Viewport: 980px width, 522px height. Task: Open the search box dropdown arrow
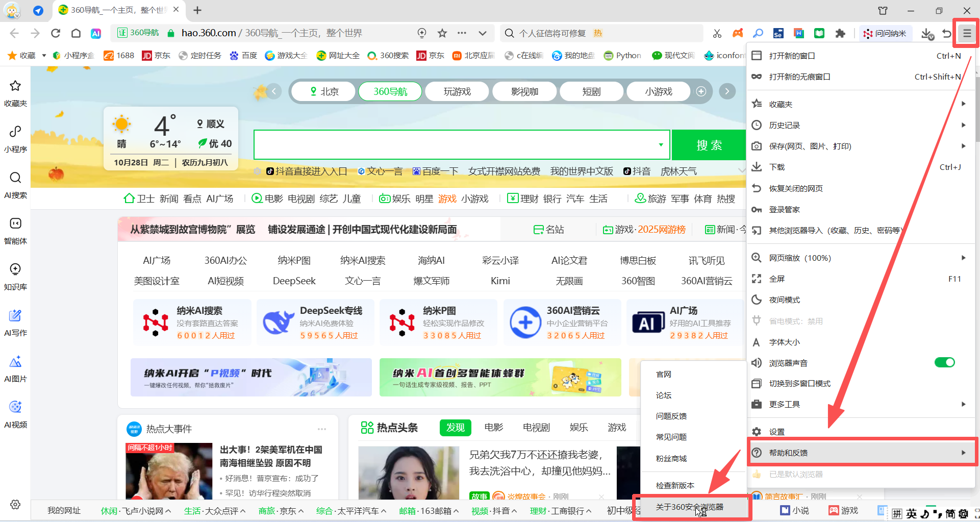(x=661, y=145)
